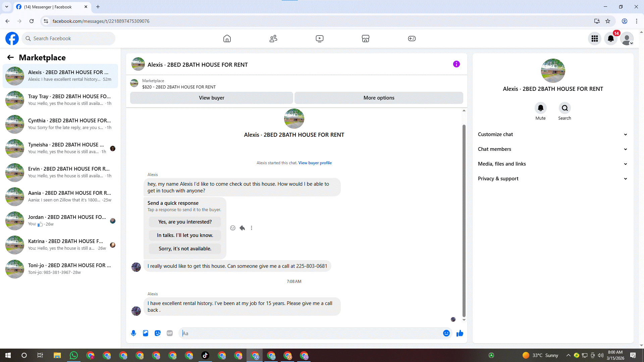Open a new browser tab

click(98, 7)
